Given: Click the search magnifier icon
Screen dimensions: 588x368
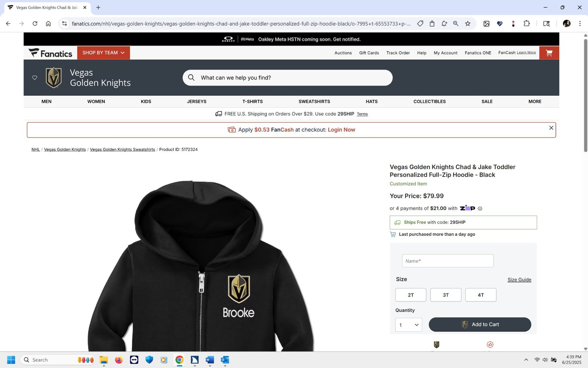Looking at the screenshot, I should [x=191, y=78].
